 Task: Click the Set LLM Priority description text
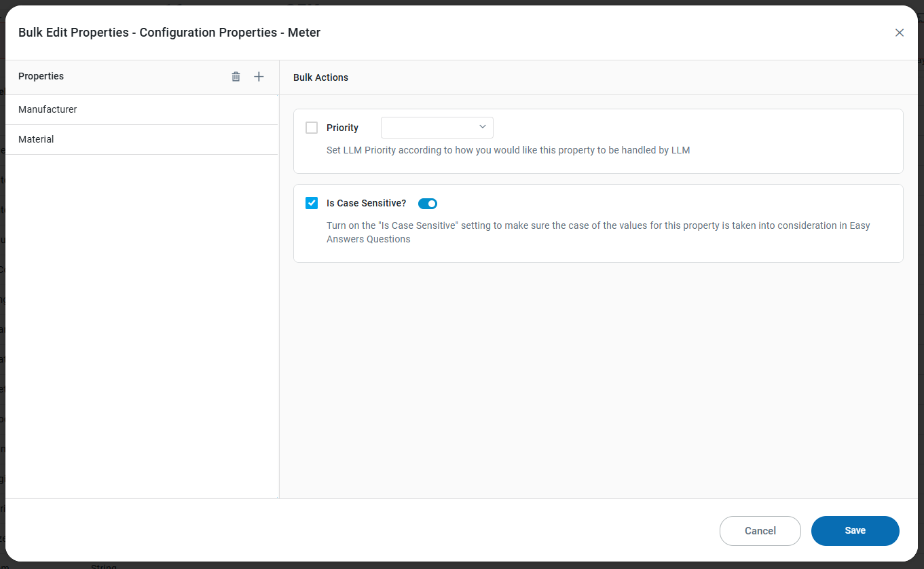(x=508, y=150)
